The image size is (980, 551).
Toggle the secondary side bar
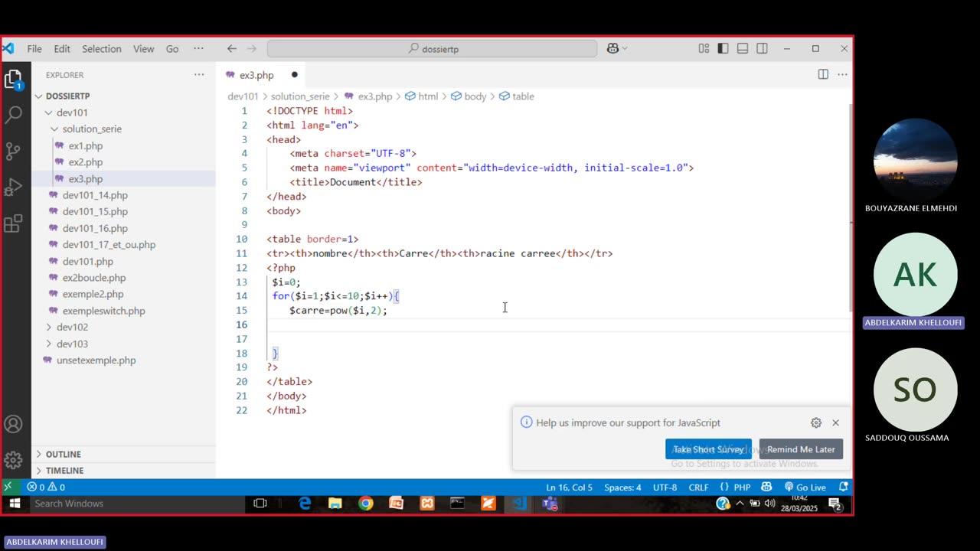click(x=762, y=48)
